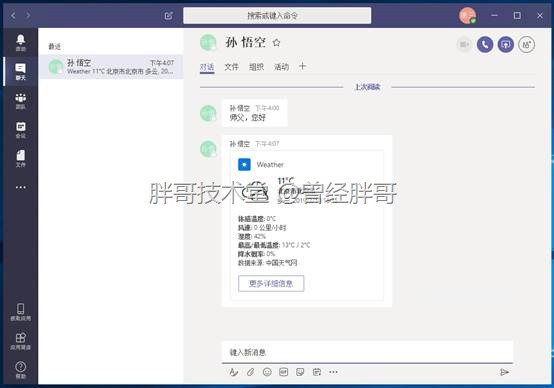Open the Files section in sidebar

(x=20, y=159)
